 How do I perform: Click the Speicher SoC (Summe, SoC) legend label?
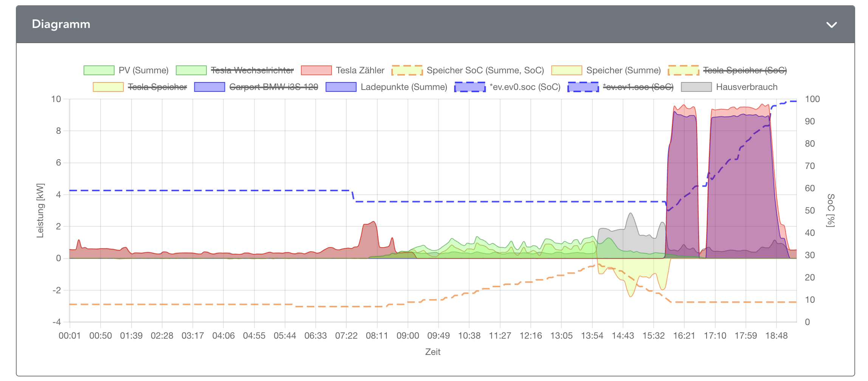tap(485, 71)
